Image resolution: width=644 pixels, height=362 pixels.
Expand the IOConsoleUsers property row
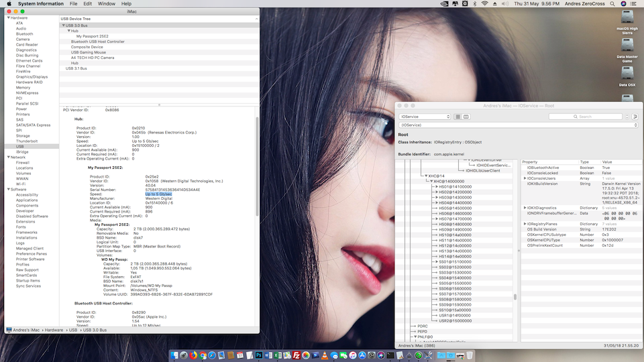[x=525, y=178]
